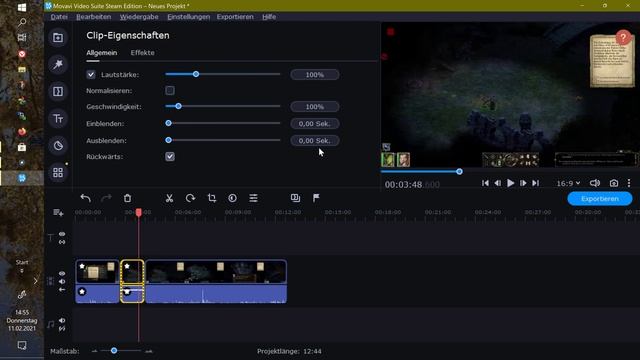Open the file import panel icon

click(58, 38)
